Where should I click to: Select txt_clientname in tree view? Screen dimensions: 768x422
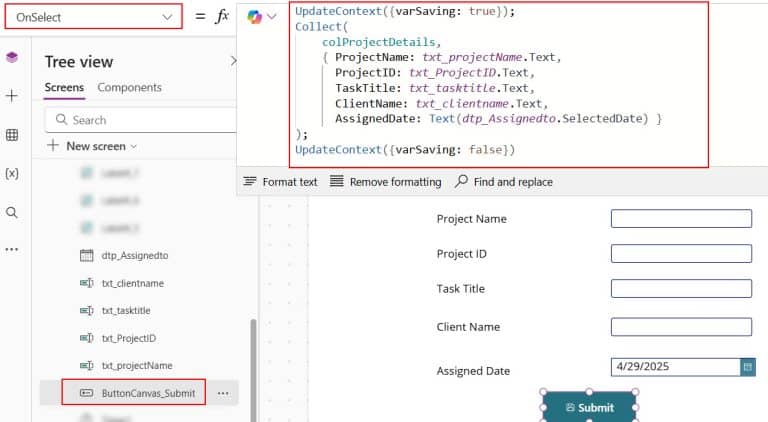(132, 283)
